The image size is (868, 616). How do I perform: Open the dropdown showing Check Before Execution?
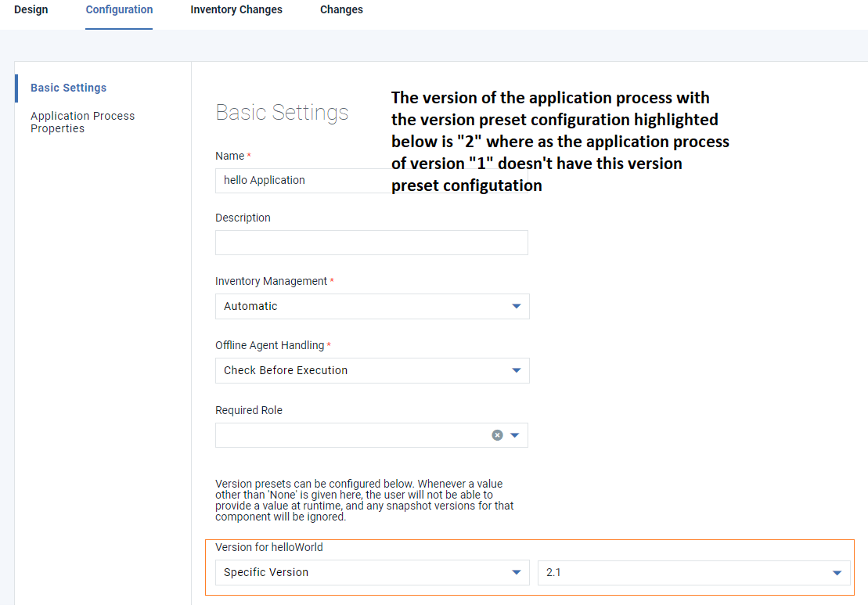coord(360,370)
